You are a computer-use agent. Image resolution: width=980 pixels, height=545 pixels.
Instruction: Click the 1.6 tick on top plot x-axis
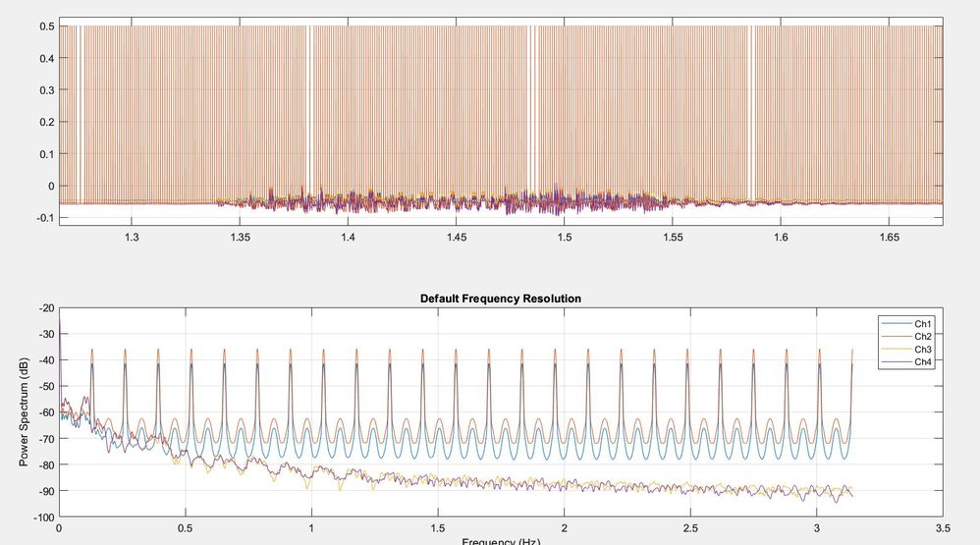point(781,238)
